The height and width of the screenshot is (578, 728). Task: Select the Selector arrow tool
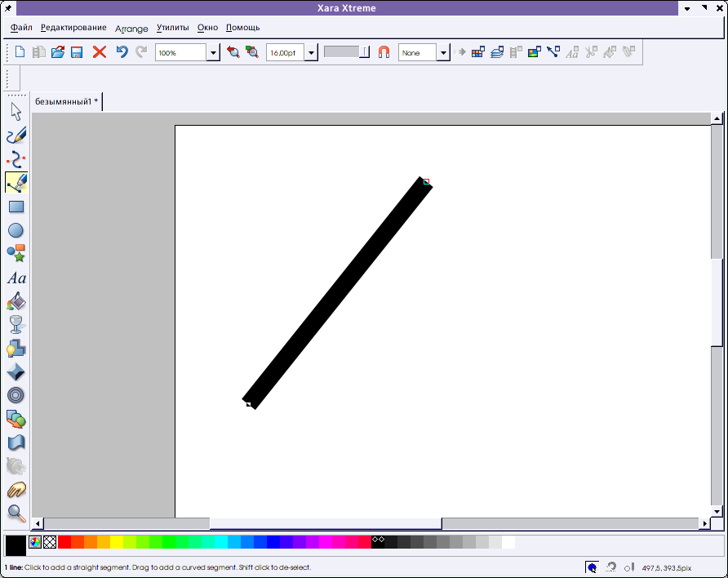point(16,112)
